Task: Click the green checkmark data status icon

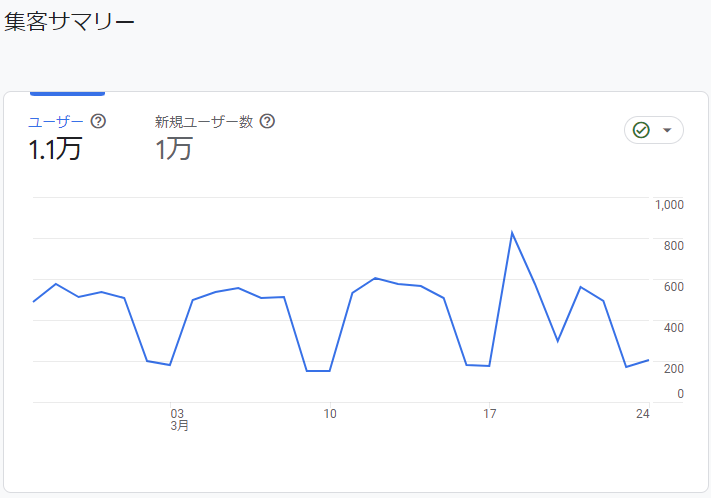Action: (641, 130)
